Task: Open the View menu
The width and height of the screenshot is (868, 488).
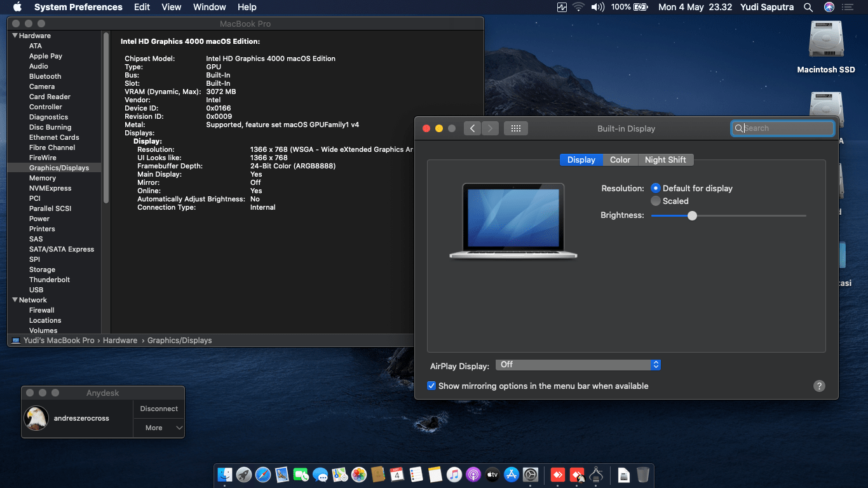Action: pyautogui.click(x=172, y=7)
